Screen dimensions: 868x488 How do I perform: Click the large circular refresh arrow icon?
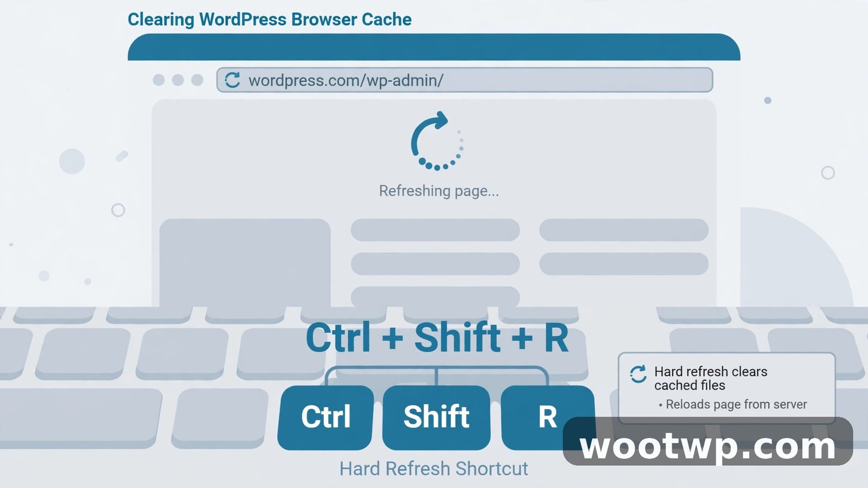[x=437, y=141]
